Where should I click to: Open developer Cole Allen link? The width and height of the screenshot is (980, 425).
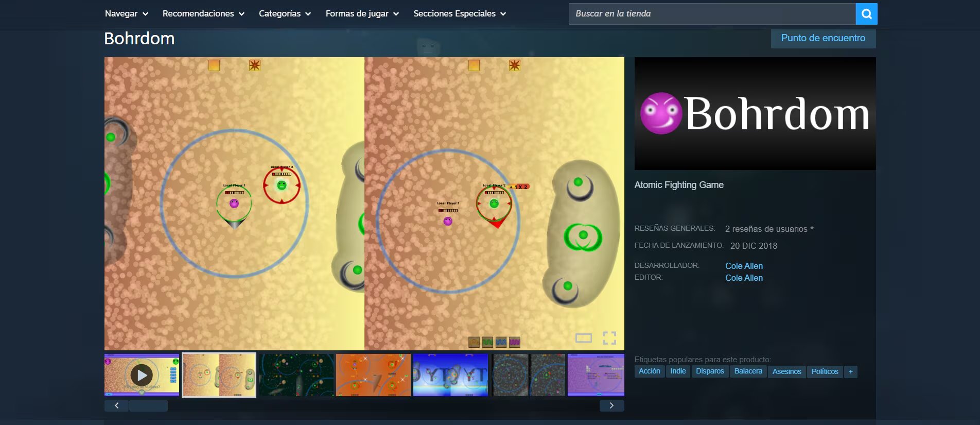[x=744, y=266]
